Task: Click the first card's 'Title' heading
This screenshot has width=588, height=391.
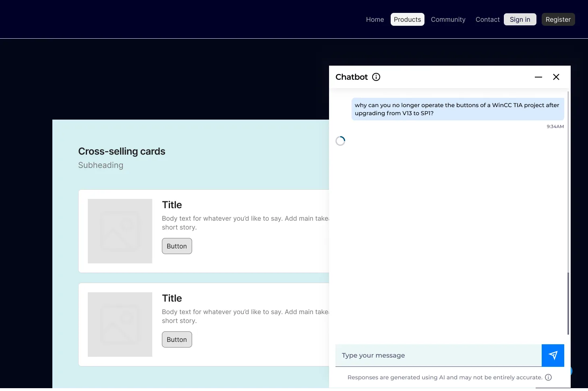Action: tap(172, 205)
